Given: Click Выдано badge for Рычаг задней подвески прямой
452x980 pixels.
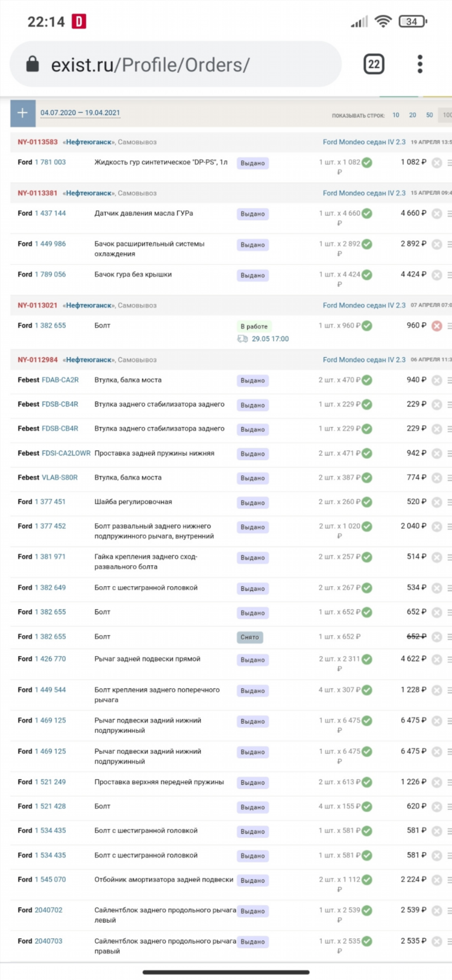Looking at the screenshot, I should coord(253,660).
